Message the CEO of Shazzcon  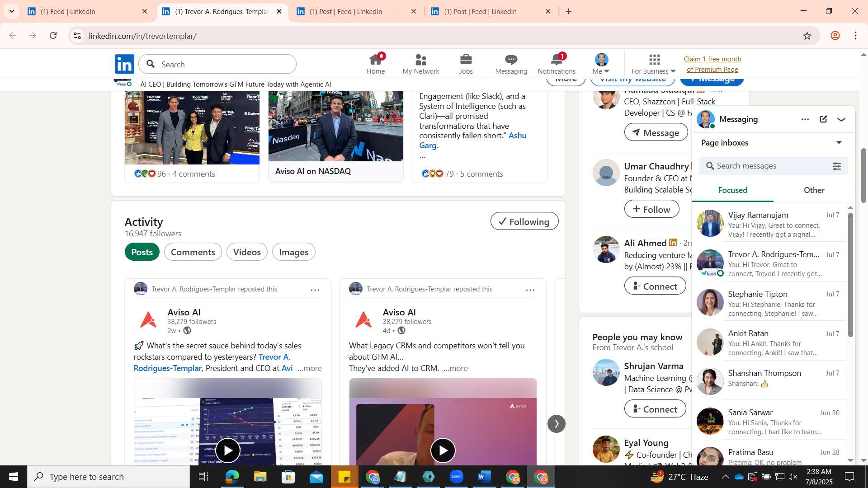tap(656, 132)
